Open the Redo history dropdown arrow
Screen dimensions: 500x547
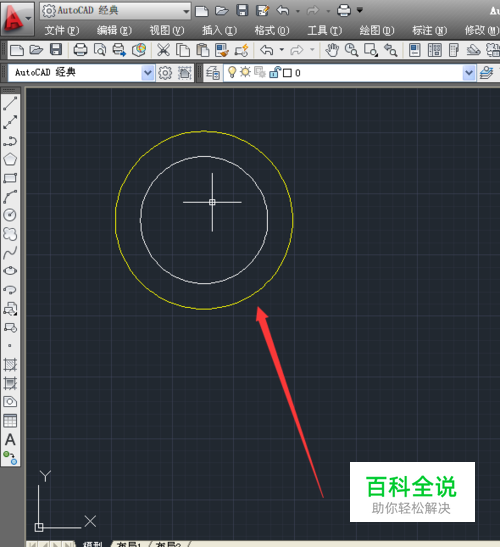[312, 50]
